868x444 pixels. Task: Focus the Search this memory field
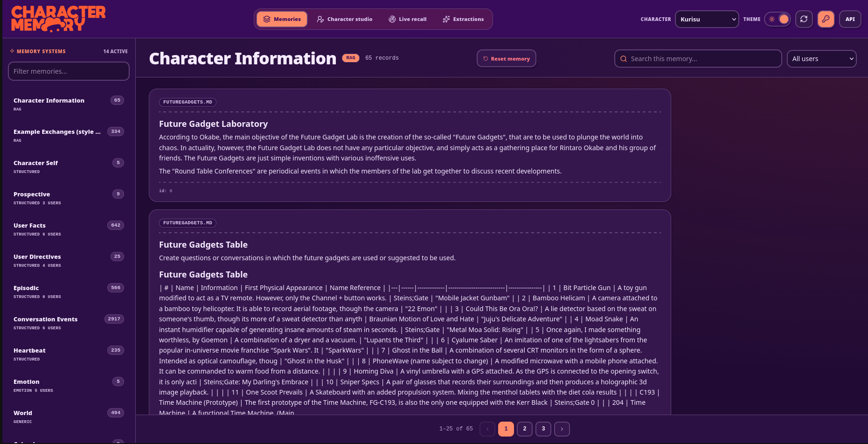(698, 59)
